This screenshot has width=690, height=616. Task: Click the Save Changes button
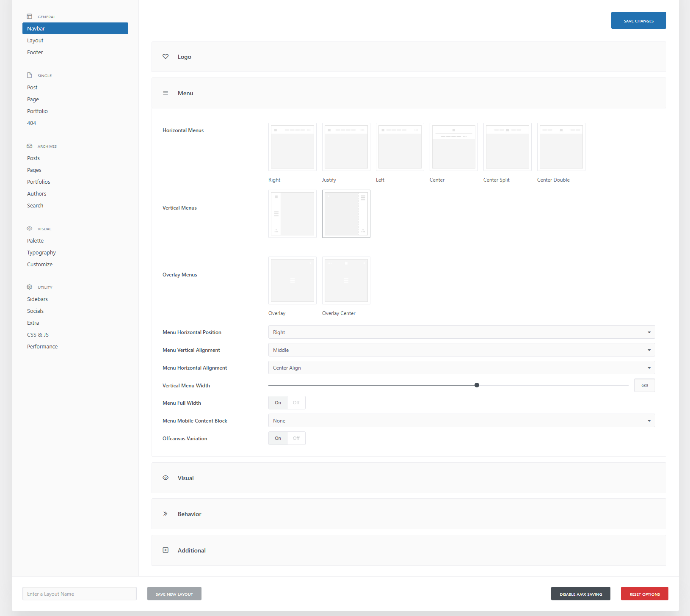click(638, 21)
